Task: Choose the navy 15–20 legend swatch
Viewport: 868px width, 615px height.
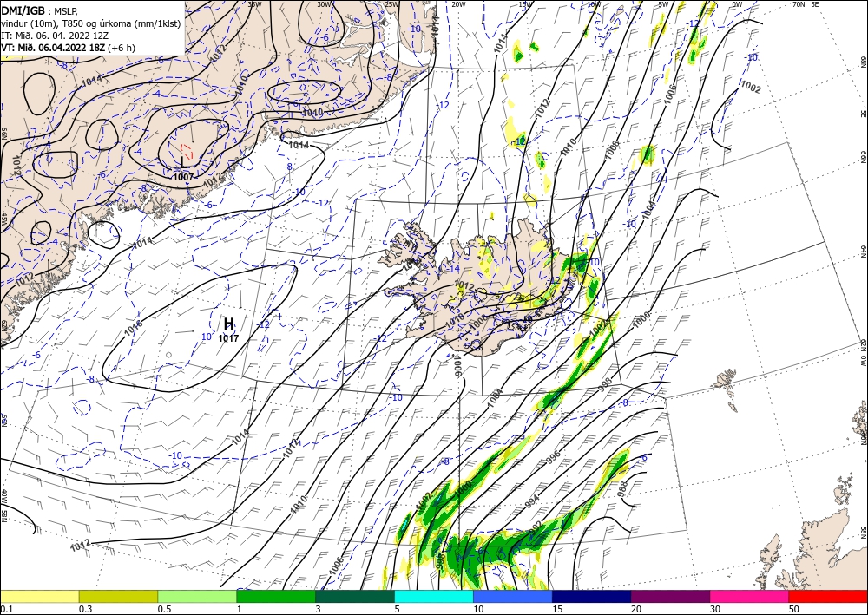Action: tap(592, 596)
